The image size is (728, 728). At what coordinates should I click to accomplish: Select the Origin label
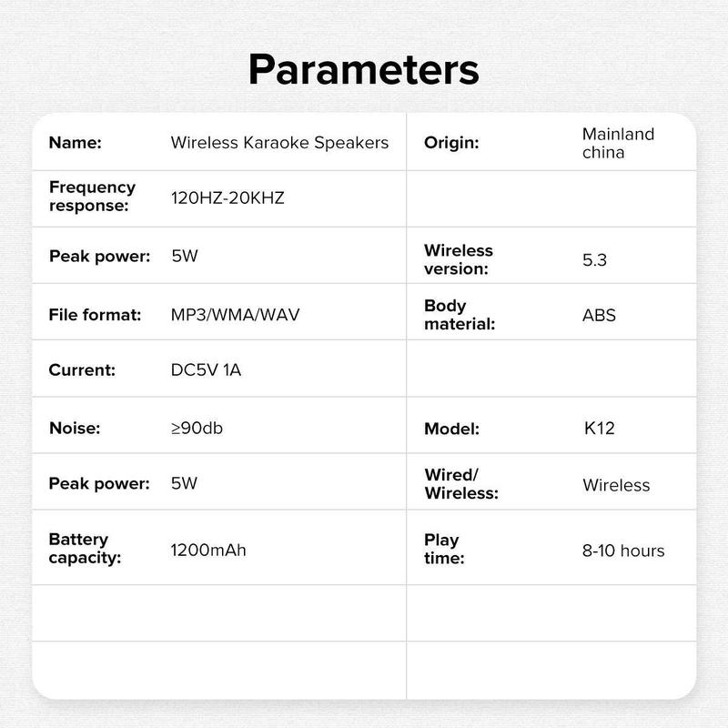click(x=451, y=143)
